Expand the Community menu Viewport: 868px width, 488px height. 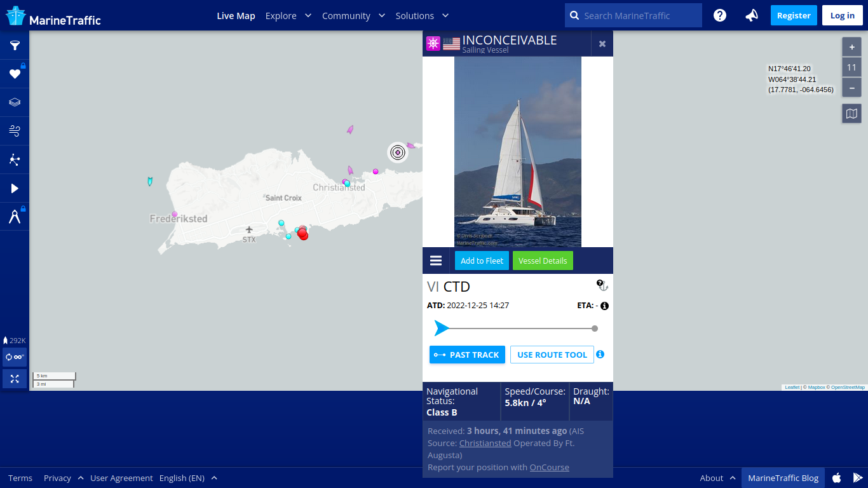353,15
